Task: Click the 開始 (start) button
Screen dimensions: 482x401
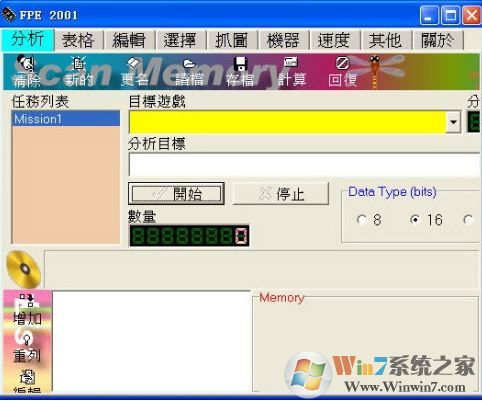Action: 176,193
